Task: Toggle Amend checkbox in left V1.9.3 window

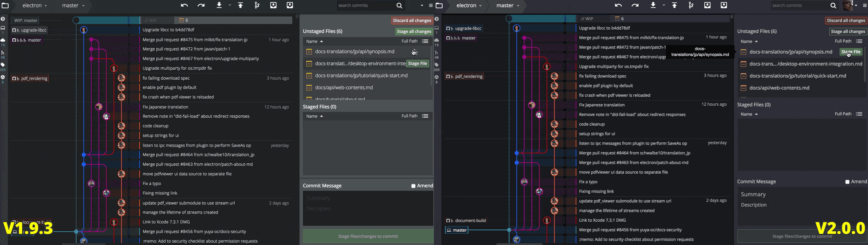Action: coord(413,186)
